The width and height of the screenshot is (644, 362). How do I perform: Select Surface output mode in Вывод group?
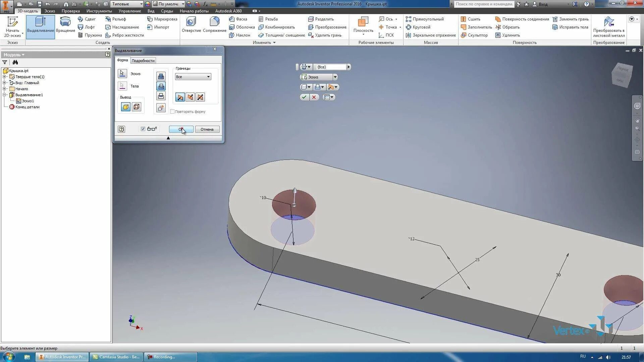[x=137, y=107]
